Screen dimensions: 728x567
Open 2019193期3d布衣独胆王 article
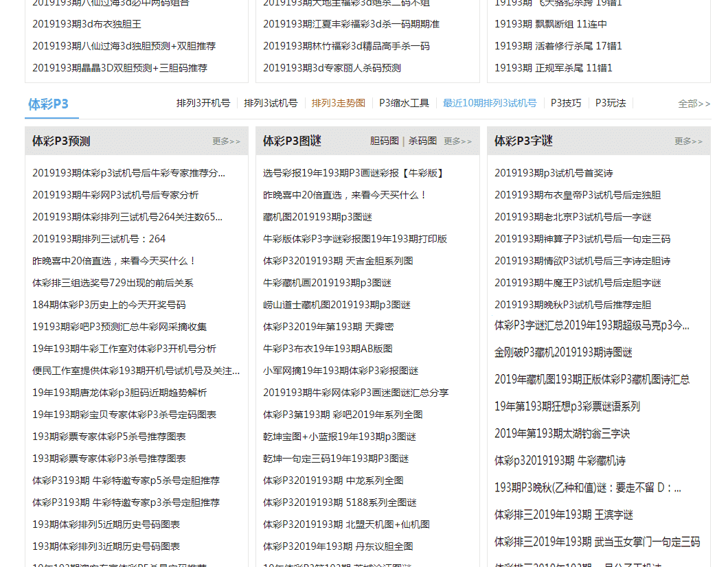pyautogui.click(x=87, y=24)
